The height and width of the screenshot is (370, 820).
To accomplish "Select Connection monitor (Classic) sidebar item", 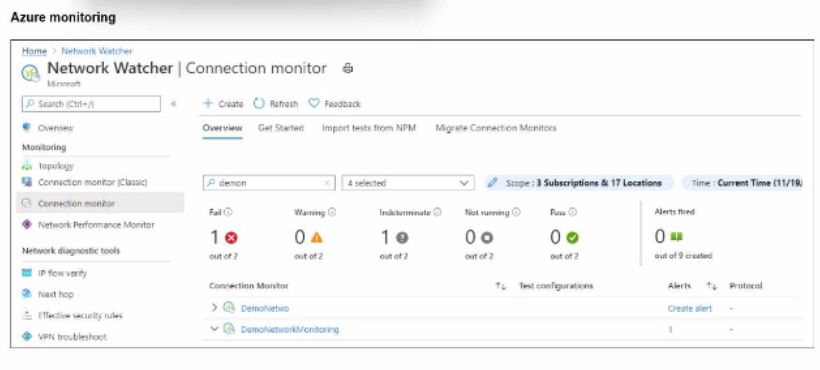I will tap(93, 182).
